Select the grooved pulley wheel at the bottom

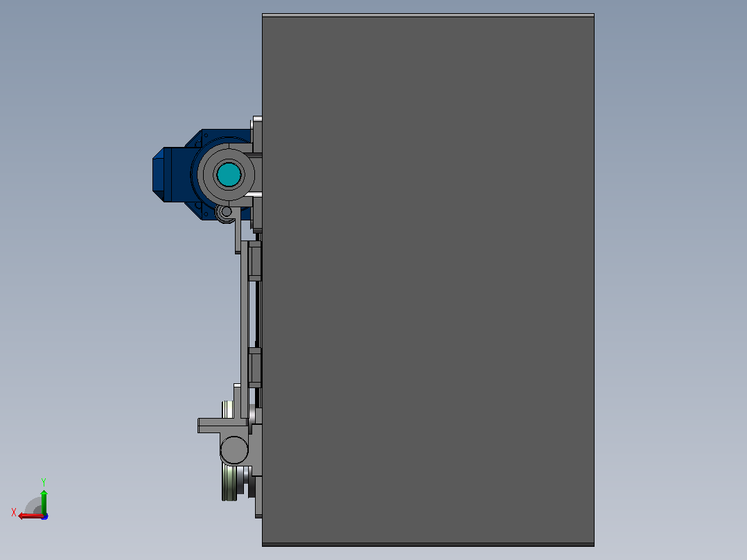click(229, 483)
